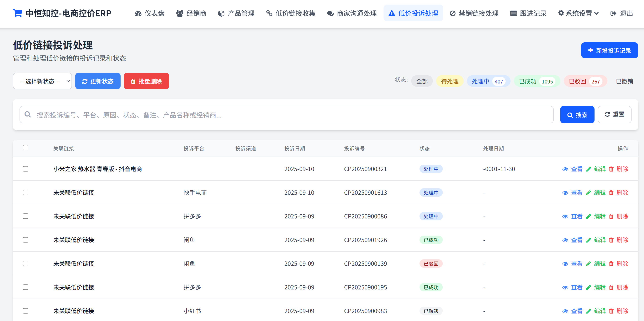The height and width of the screenshot is (321, 644).
Task: Click the pencil icon for CP20250900139 row
Action: pos(588,264)
